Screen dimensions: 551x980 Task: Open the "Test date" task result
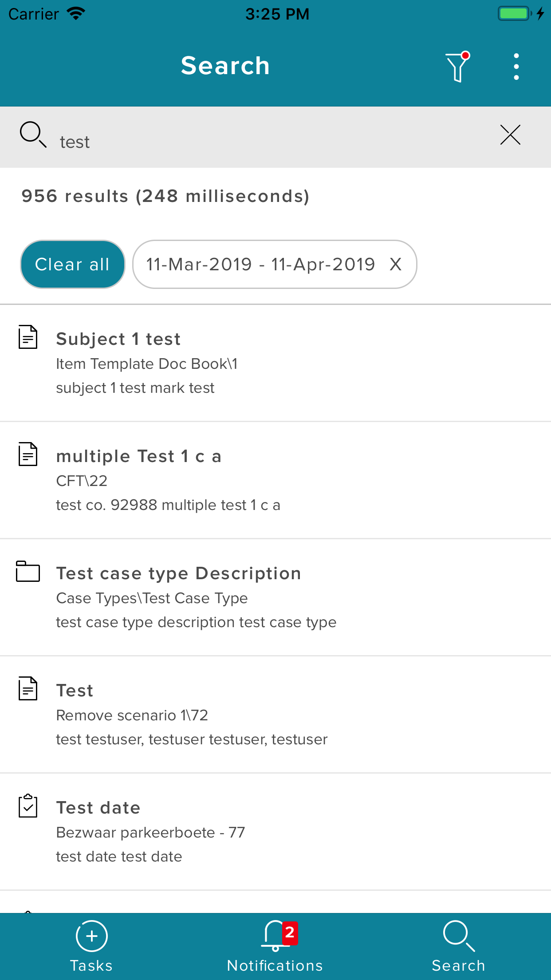click(98, 808)
